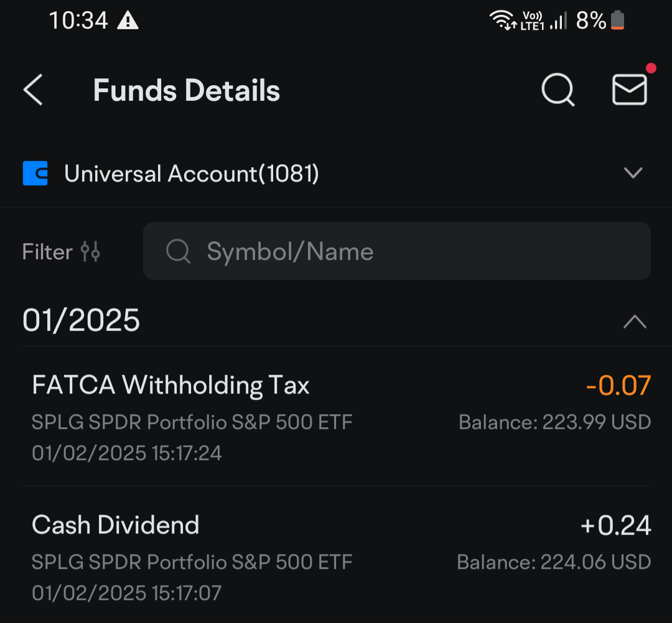Tap the Funds Details page title
This screenshot has height=623, width=672.
click(x=187, y=91)
